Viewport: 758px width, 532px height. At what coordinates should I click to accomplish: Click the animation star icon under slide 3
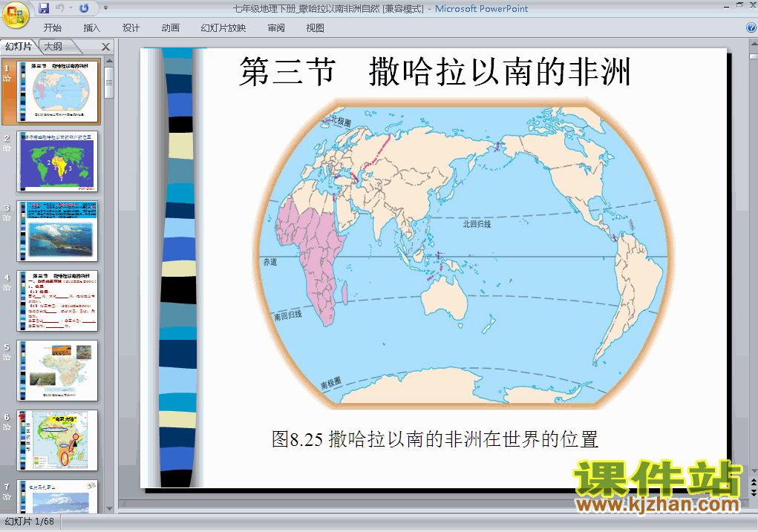[7, 218]
